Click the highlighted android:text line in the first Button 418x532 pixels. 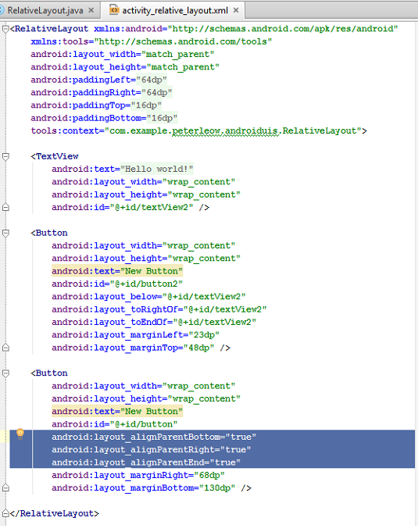(117, 271)
